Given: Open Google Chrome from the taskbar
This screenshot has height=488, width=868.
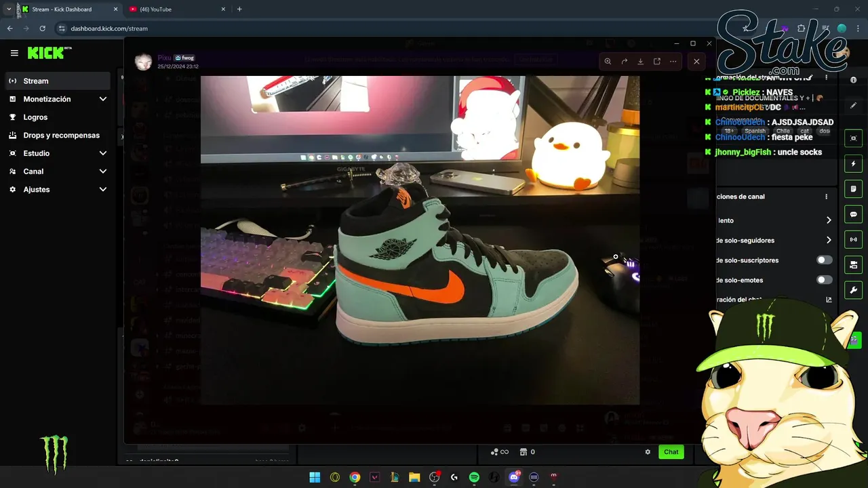Looking at the screenshot, I should (355, 477).
